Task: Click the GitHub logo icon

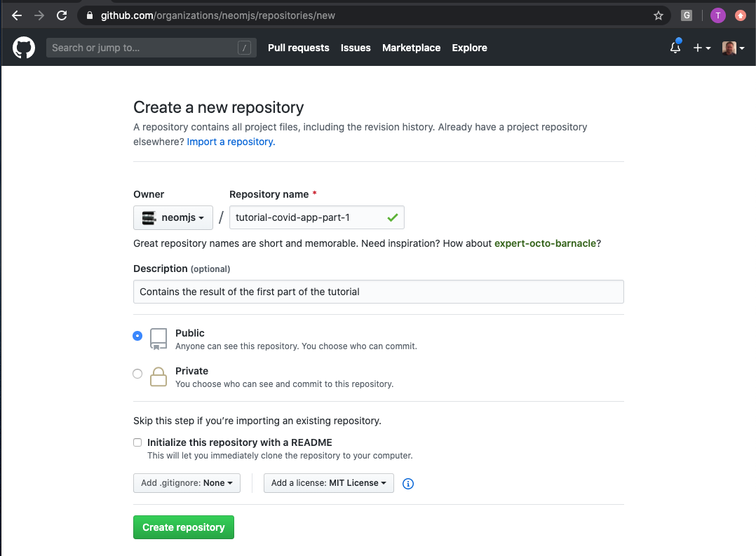Action: tap(24, 48)
